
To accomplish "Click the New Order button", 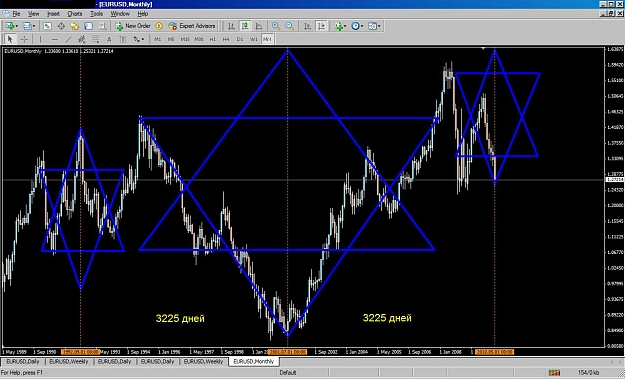I will 133,26.
